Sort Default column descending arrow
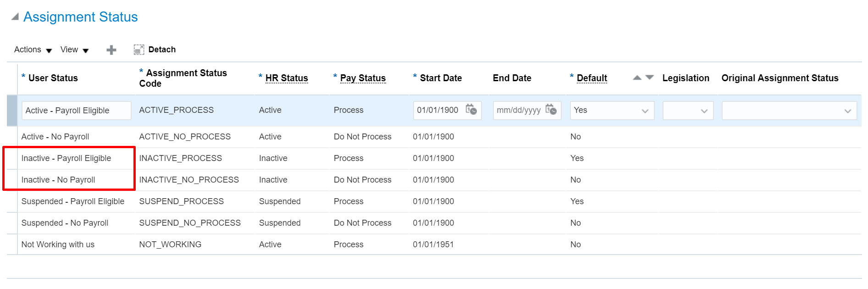The width and height of the screenshot is (868, 289). 649,78
